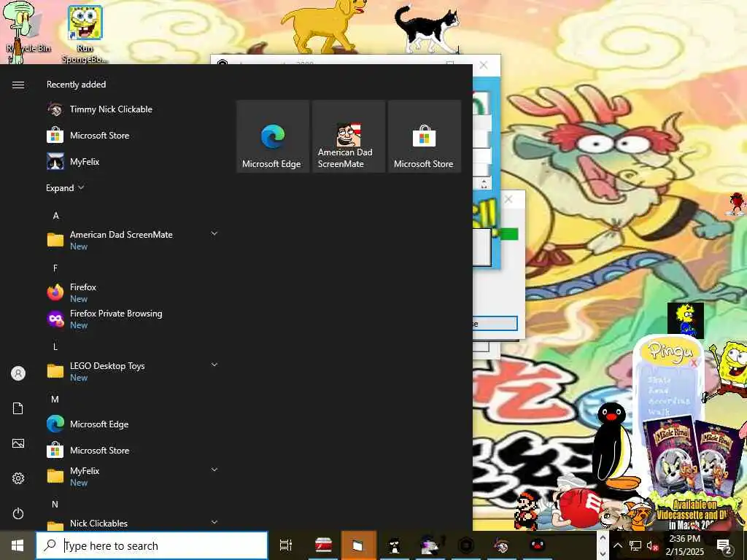Click the muted volume tray icon
Screen dimensions: 747x560
click(x=653, y=545)
